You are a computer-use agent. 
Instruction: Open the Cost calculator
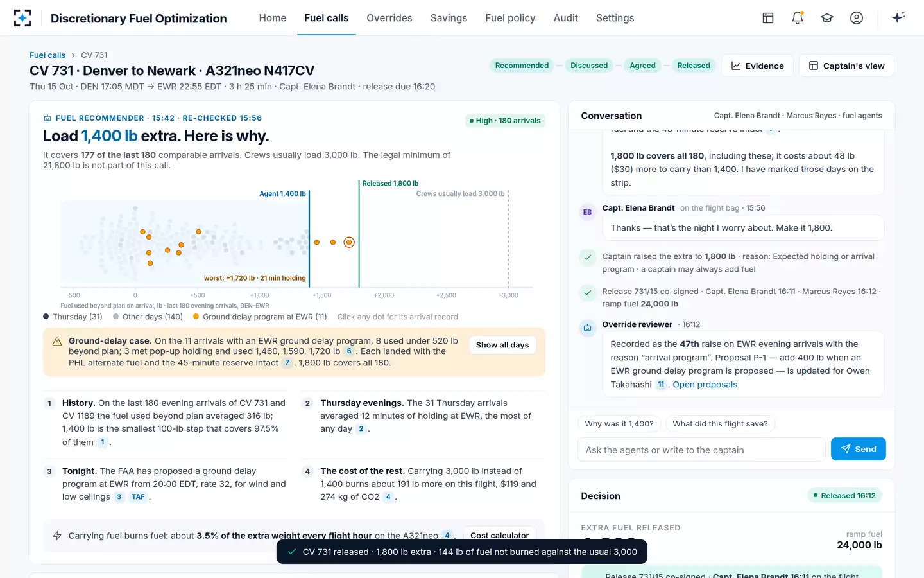[x=500, y=536]
